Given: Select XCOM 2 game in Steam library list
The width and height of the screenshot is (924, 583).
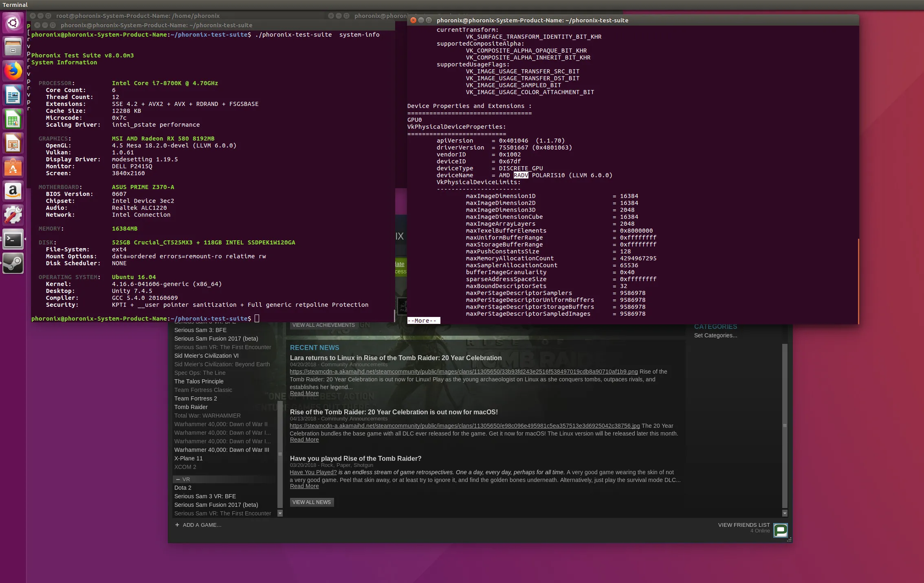Looking at the screenshot, I should 185,466.
